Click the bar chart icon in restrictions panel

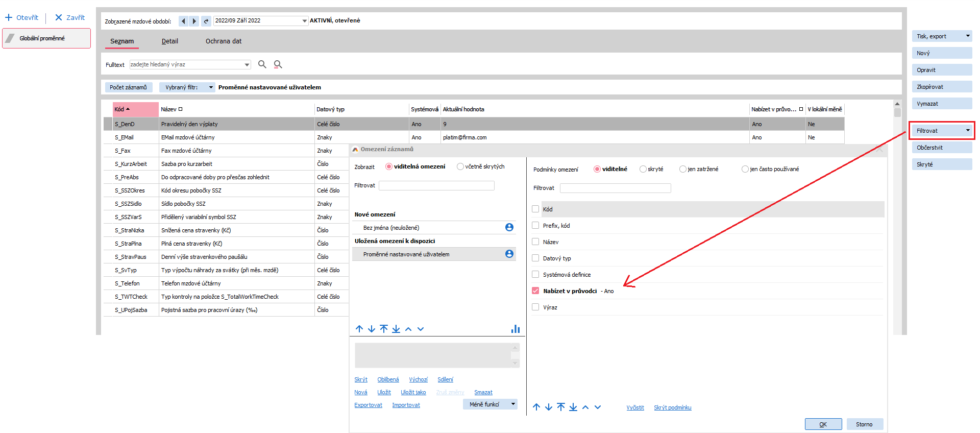[x=515, y=329]
